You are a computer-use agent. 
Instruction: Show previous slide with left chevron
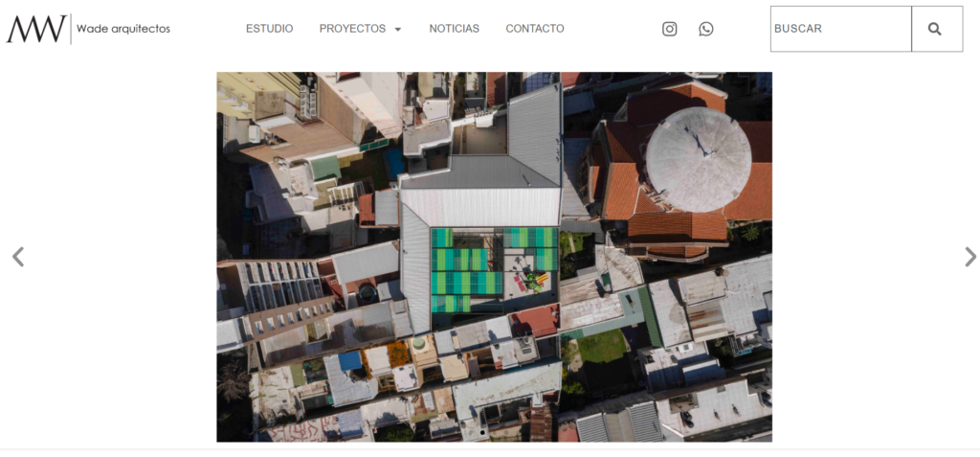point(17,257)
